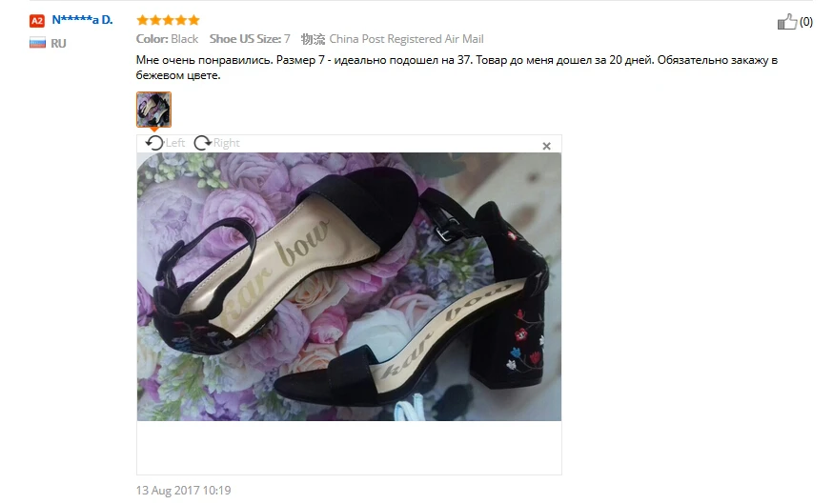Click the Russian review text
This screenshot has width=833, height=504.
coord(457,68)
